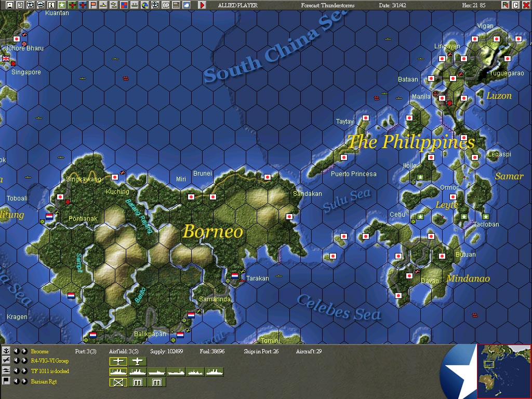This screenshot has height=399, width=532.
Task: Click the black flag icon beside Barisan Rgt
Action: [x=6, y=381]
